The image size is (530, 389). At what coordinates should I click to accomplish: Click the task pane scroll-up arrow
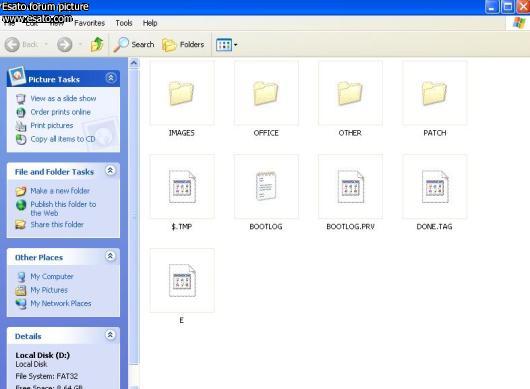pos(134,63)
